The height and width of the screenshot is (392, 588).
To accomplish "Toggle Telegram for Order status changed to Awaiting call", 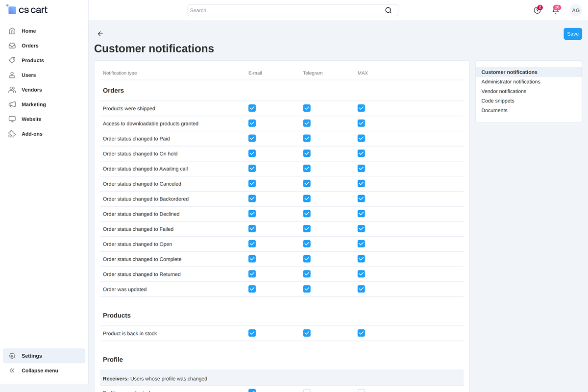I will click(x=307, y=169).
